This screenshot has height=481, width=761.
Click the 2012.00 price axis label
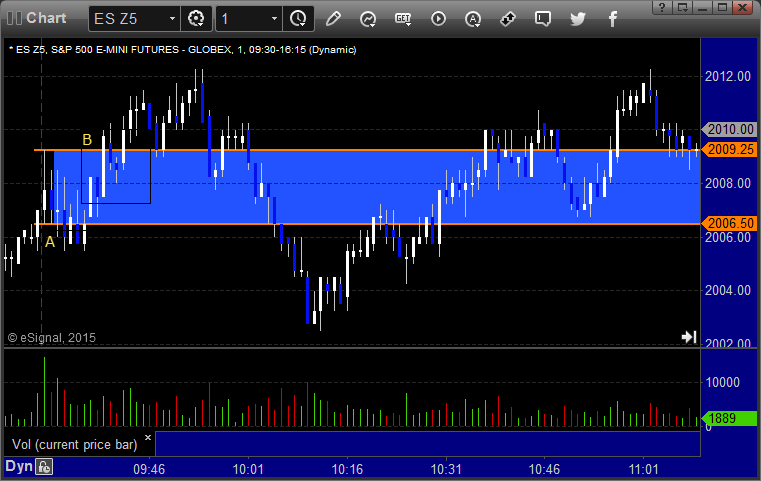pyautogui.click(x=728, y=76)
